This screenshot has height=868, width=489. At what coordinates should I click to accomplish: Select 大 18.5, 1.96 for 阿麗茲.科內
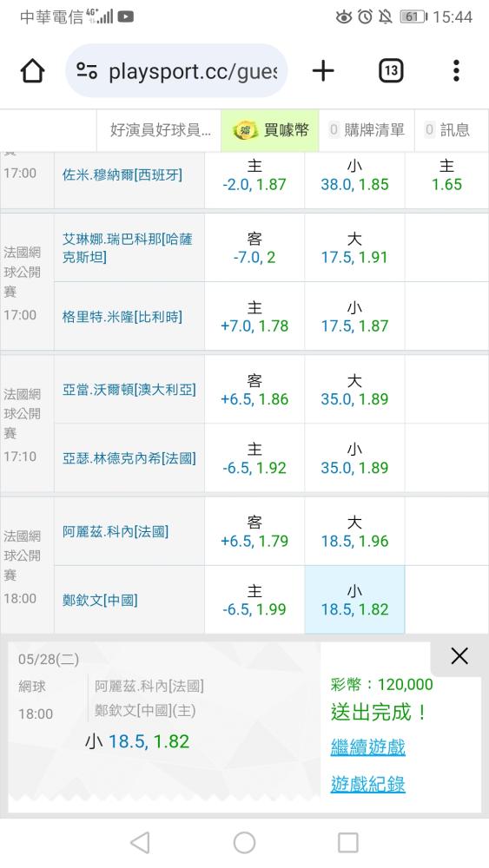point(354,532)
